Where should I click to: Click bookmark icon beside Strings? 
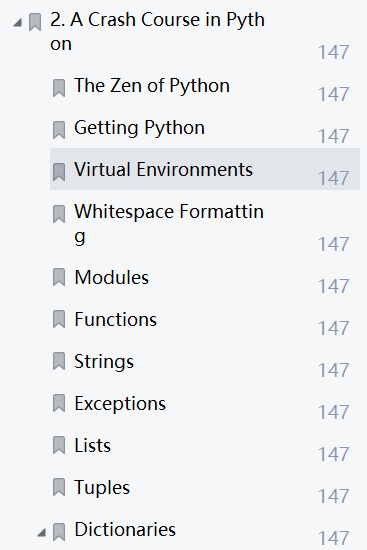point(59,361)
